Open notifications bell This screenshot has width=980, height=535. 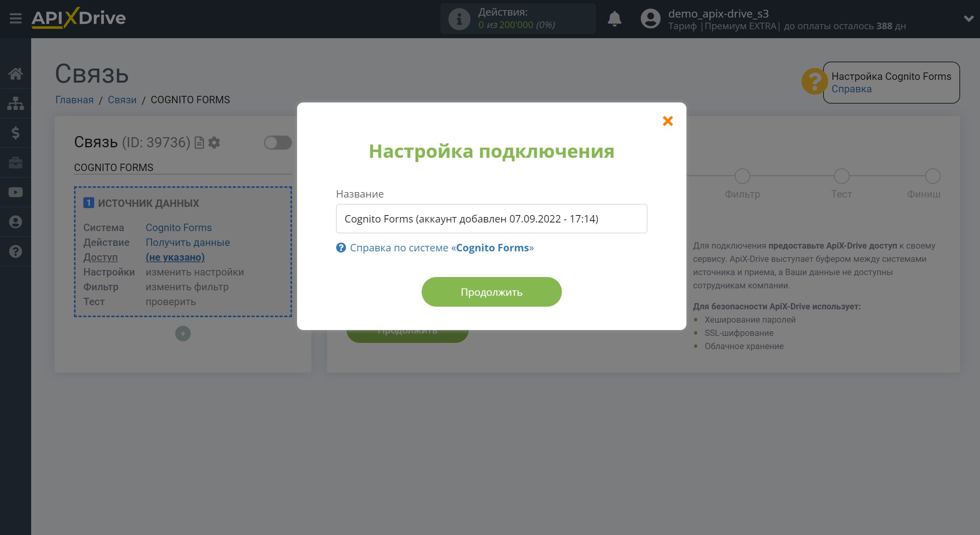click(615, 18)
